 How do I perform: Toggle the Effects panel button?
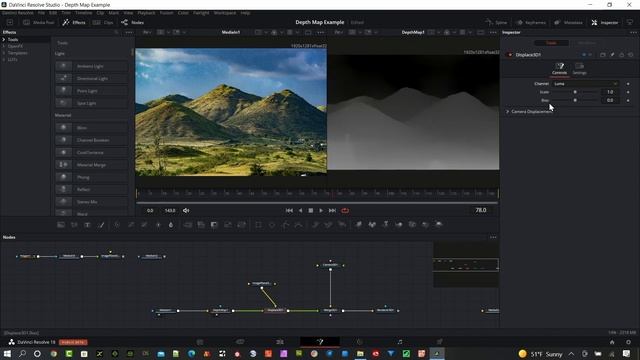pos(74,22)
